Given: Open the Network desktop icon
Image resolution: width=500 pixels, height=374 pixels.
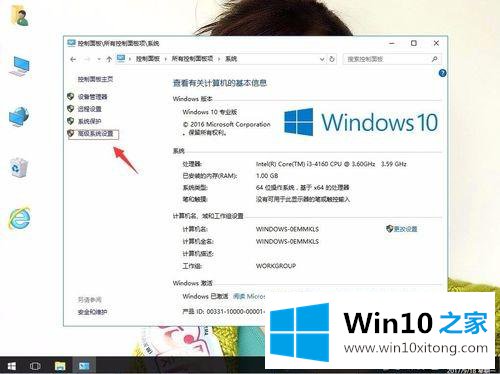Looking at the screenshot, I should [19, 116].
